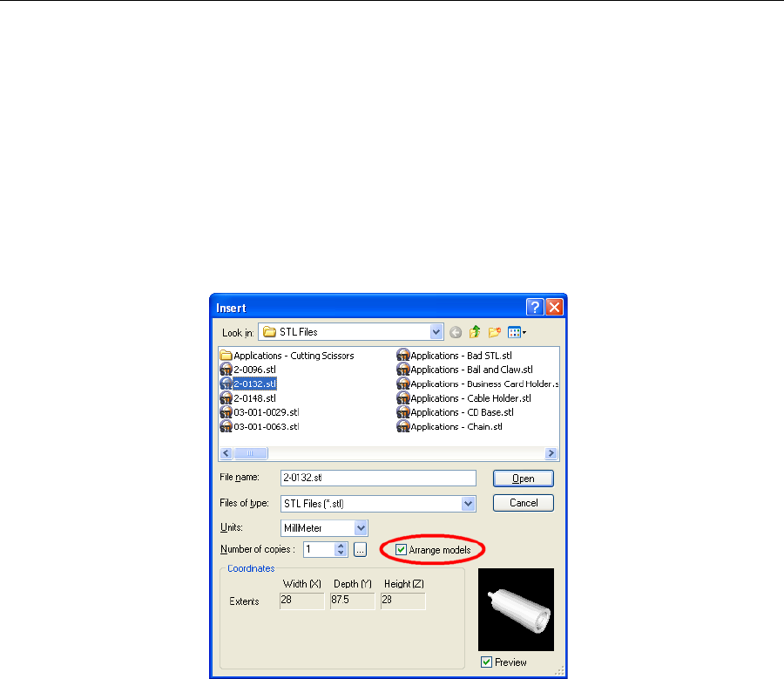784x679 pixels.
Task: Select the 2-0148.stl file
Action: point(248,398)
